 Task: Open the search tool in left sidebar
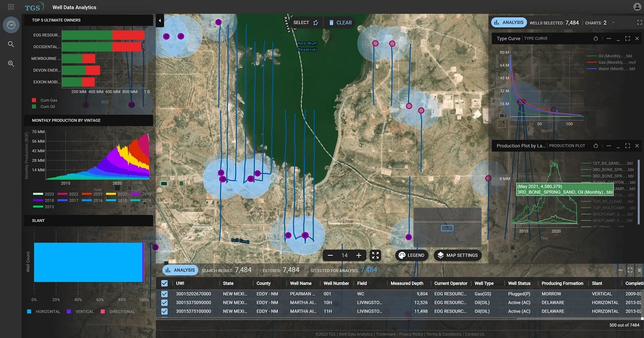pos(11,44)
